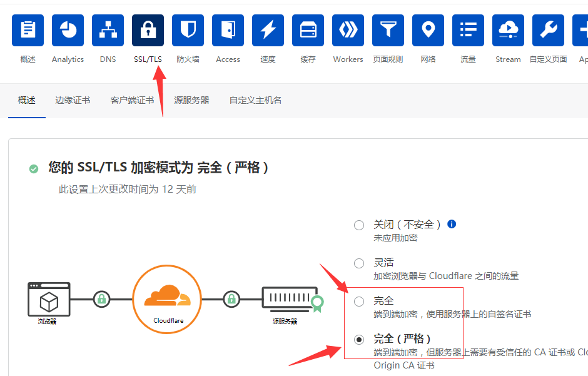
Task: Click the lock between Cloudflare and origin server
Action: coord(231,299)
